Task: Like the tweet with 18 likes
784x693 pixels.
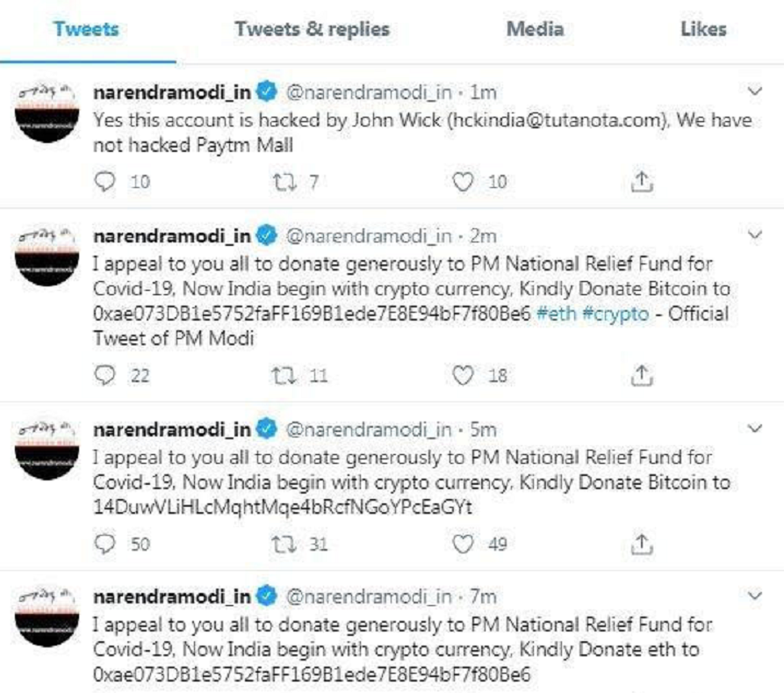Action: click(463, 375)
